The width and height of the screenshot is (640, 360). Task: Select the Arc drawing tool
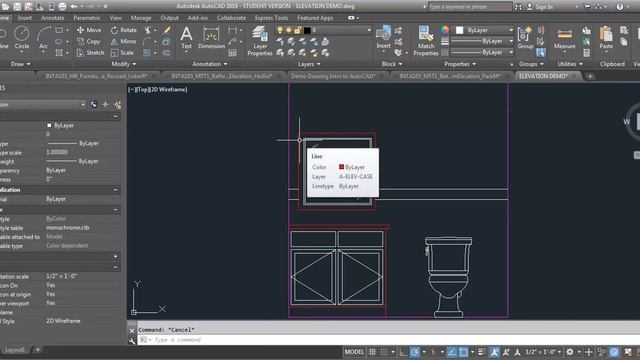(44, 37)
